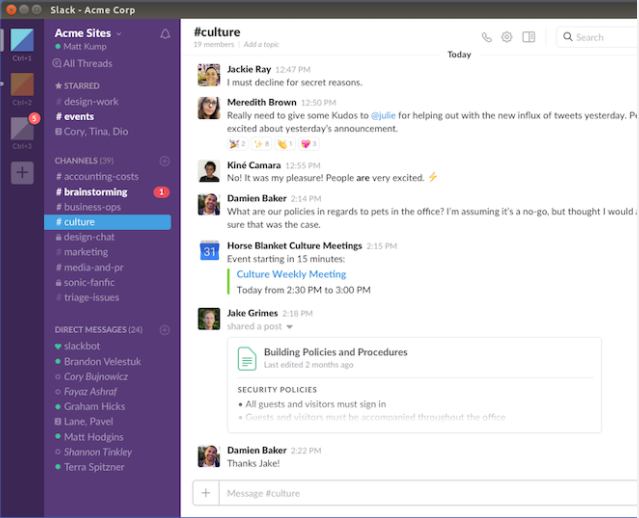The width and height of the screenshot is (639, 518).
Task: Click the Horse Blanket Culture Meetings name
Action: click(294, 245)
